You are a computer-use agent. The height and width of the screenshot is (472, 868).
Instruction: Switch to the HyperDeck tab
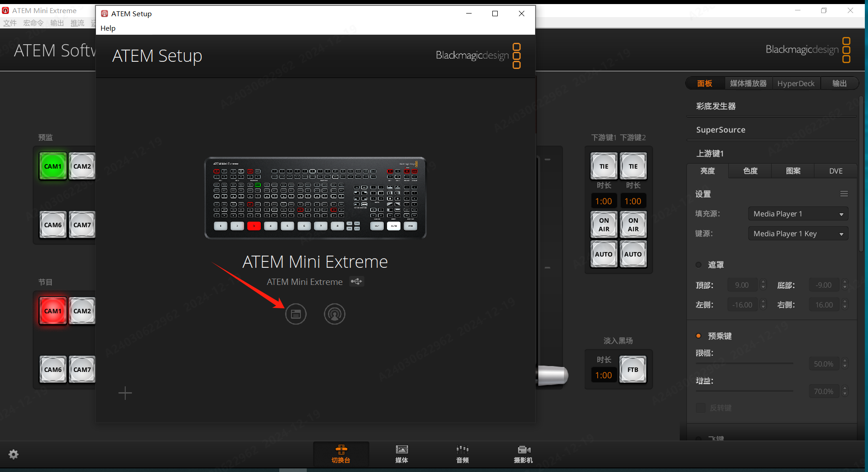coord(796,83)
